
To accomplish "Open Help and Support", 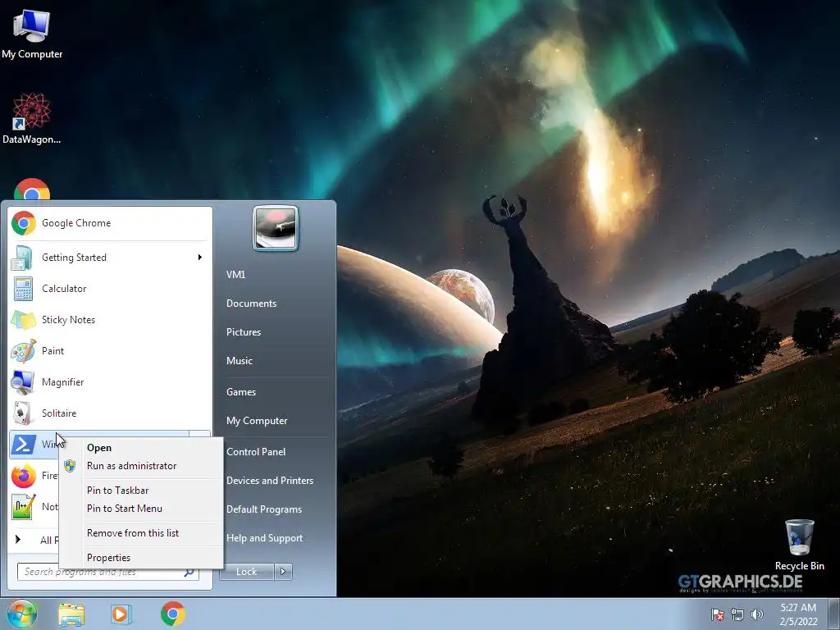I will click(264, 538).
